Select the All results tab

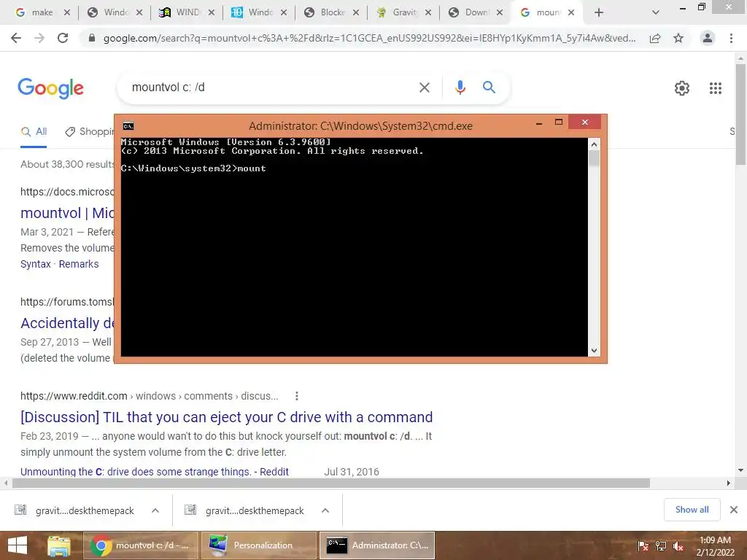[34, 132]
